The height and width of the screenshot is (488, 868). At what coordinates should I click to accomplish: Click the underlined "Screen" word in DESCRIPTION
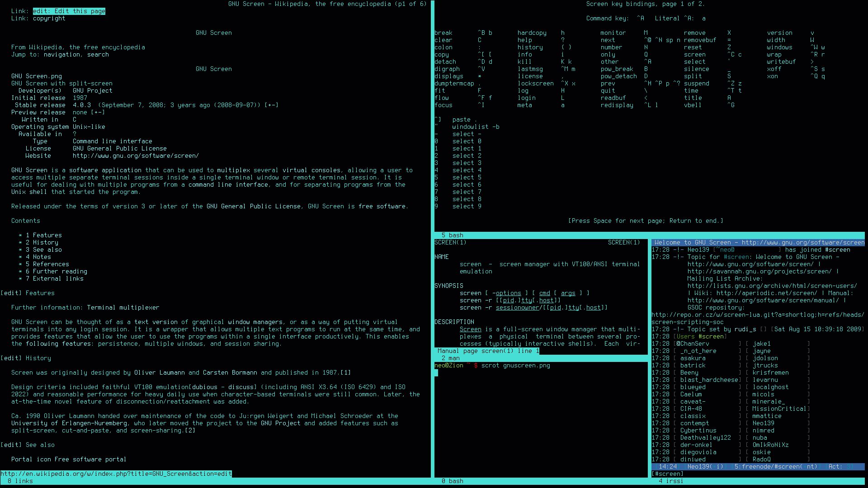470,329
